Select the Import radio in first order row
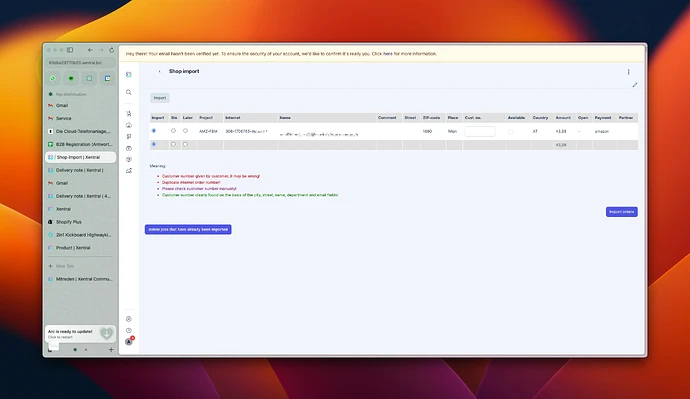This screenshot has height=399, width=690. pos(154,131)
